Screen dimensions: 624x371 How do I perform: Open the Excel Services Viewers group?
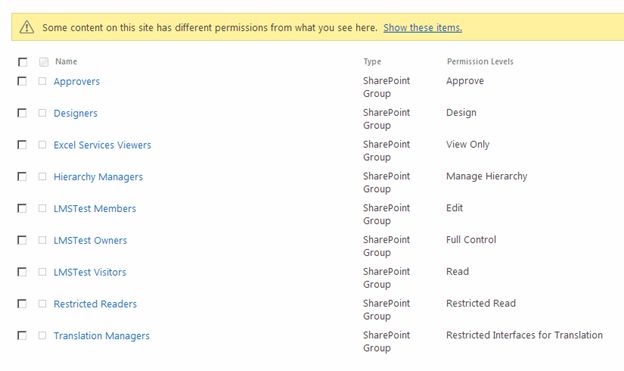102,145
